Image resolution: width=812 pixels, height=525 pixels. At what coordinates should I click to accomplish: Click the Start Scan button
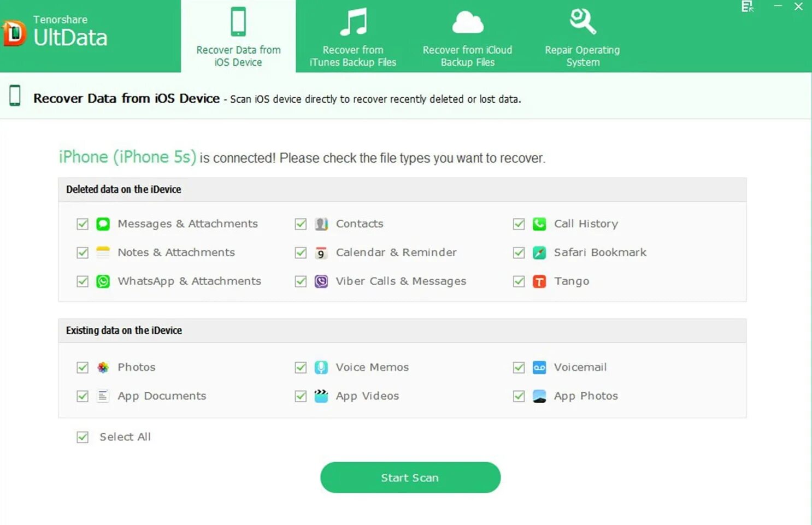(x=410, y=477)
